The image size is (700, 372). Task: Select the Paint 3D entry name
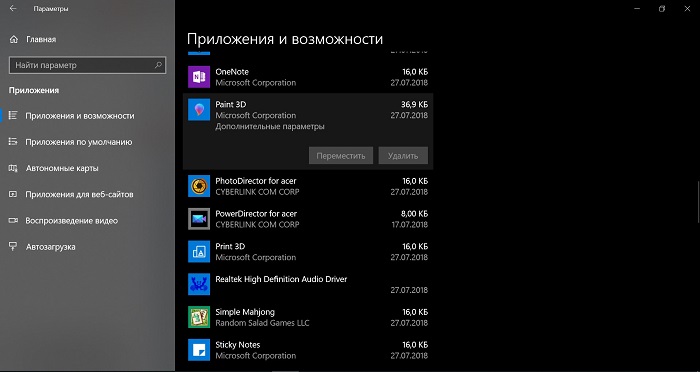point(230,104)
